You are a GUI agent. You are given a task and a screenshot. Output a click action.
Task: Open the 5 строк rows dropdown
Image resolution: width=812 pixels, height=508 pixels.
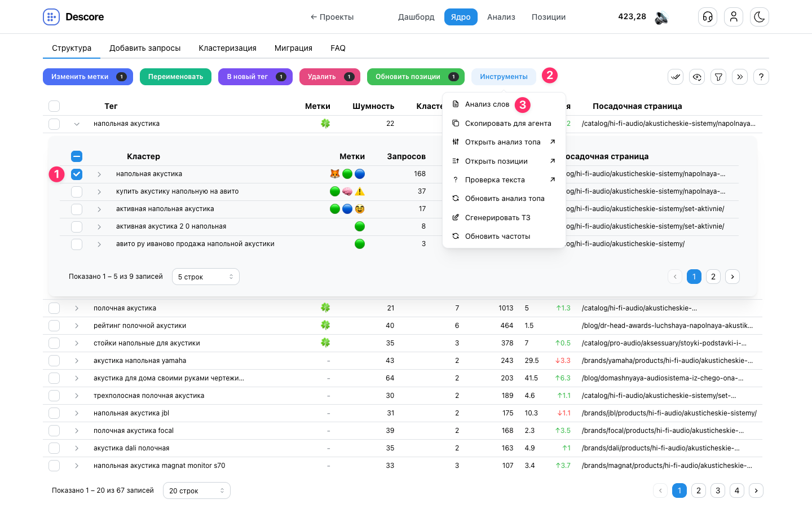point(206,277)
